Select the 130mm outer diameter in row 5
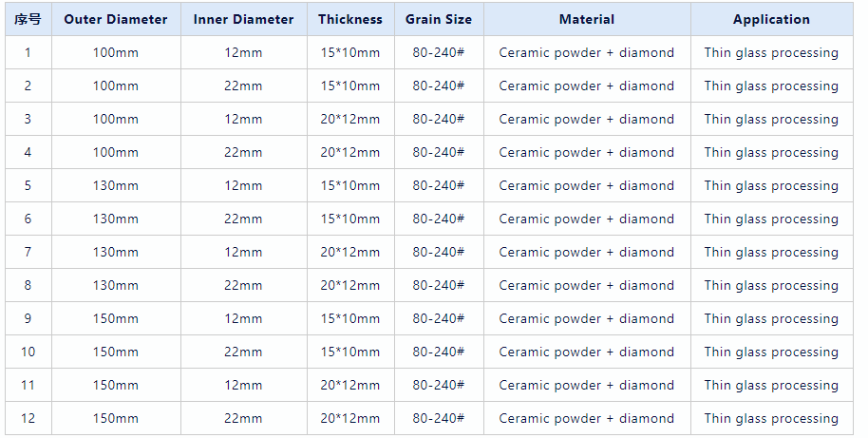The height and width of the screenshot is (438, 868). [116, 185]
